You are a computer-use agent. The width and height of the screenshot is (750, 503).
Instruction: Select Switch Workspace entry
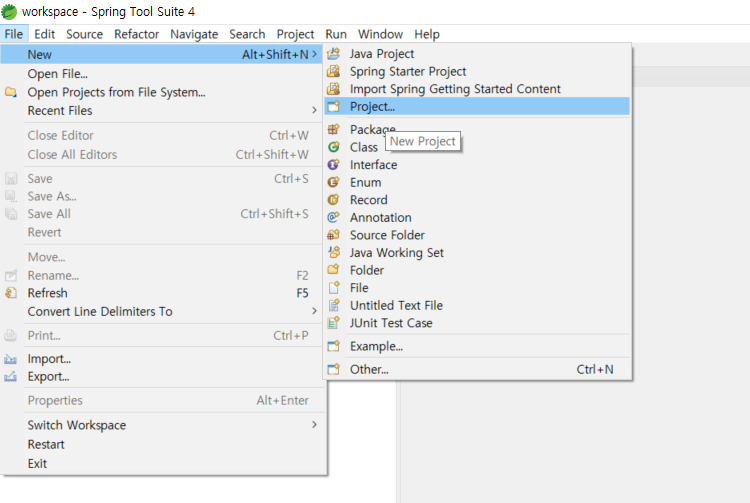(162, 425)
